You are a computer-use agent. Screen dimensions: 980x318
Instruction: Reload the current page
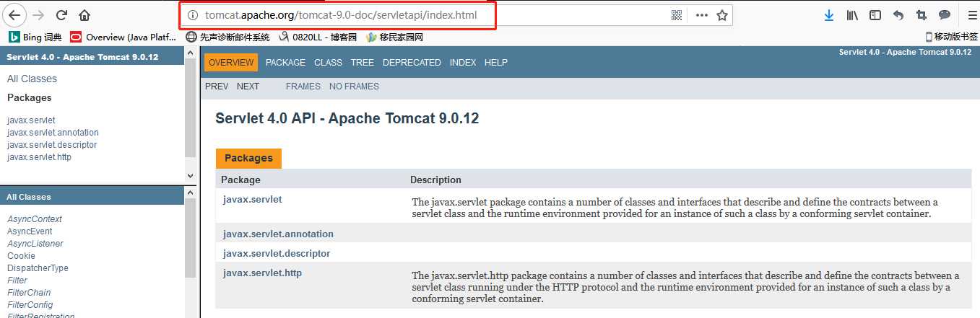[x=61, y=14]
